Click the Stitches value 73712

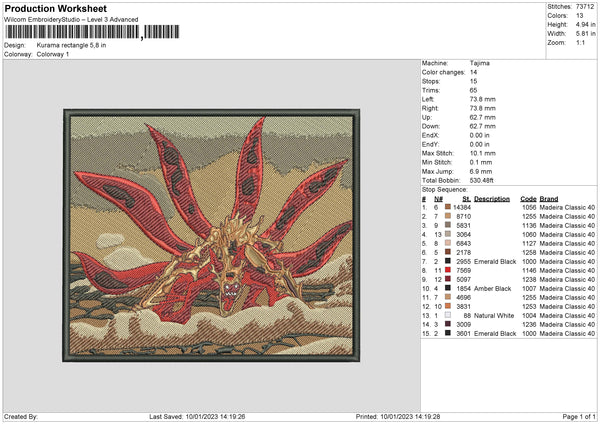[x=585, y=7]
